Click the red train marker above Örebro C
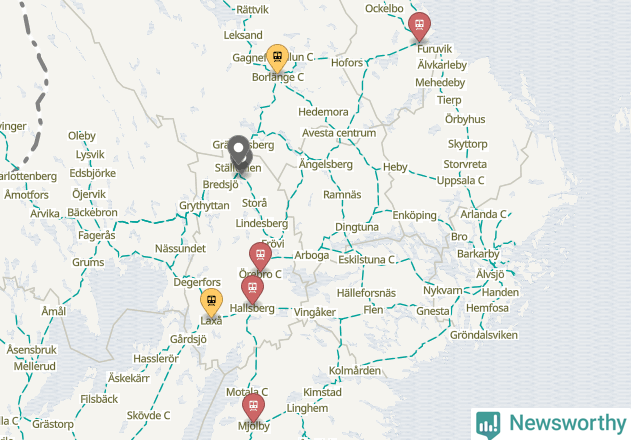 pyautogui.click(x=260, y=257)
